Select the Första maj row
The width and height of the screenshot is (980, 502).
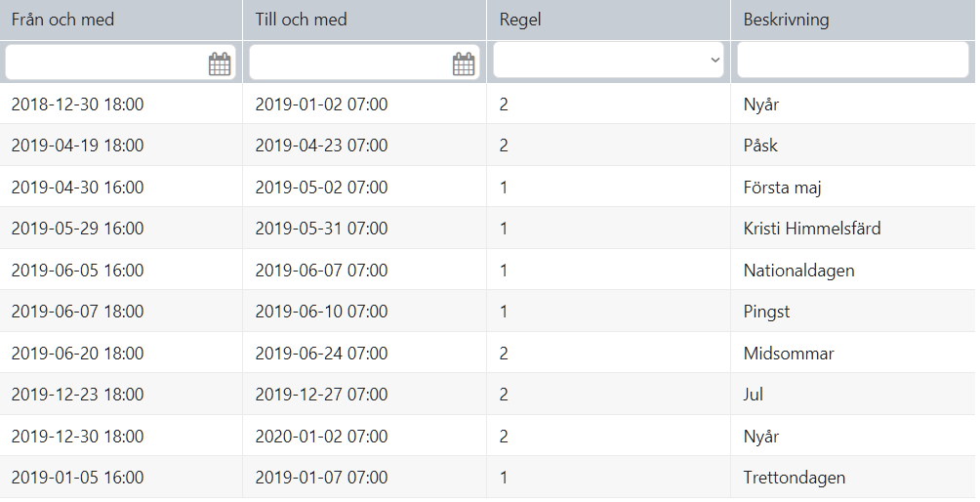pyautogui.click(x=487, y=187)
